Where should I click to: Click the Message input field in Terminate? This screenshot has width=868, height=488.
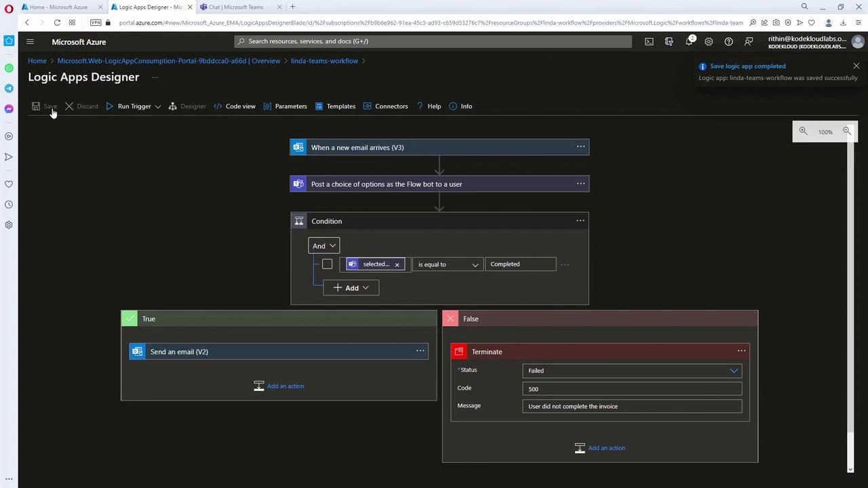click(x=631, y=407)
